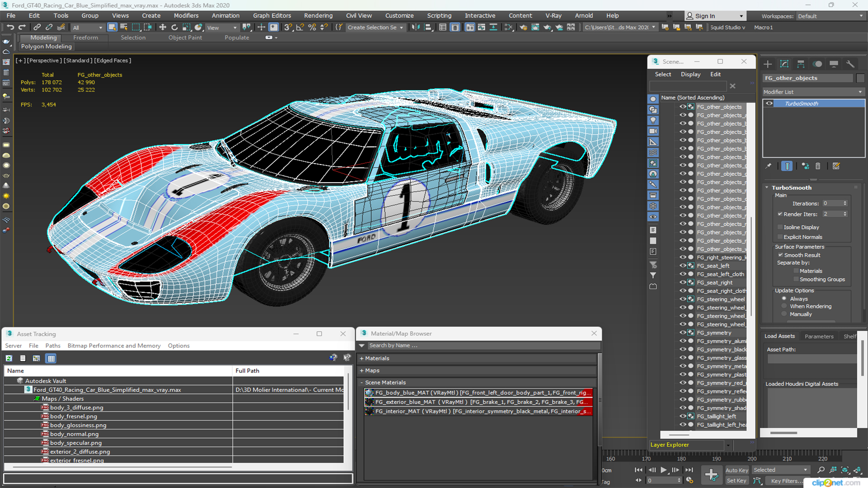Activate the Select Object tool
This screenshot has width=868, height=488.
[112, 28]
